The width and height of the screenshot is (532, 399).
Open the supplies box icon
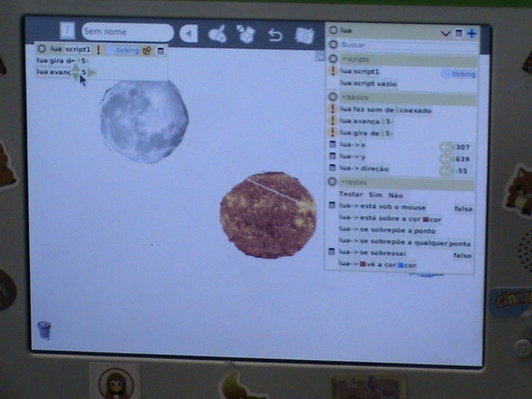click(x=245, y=34)
